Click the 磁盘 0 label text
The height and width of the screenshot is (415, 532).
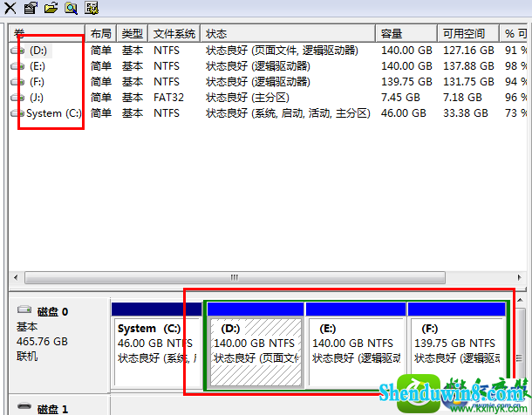[x=52, y=311]
